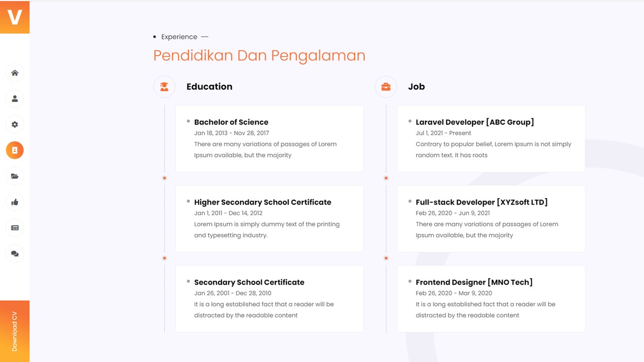Click Higher Secondary School Certificate heading
The image size is (644, 362).
[x=263, y=202]
